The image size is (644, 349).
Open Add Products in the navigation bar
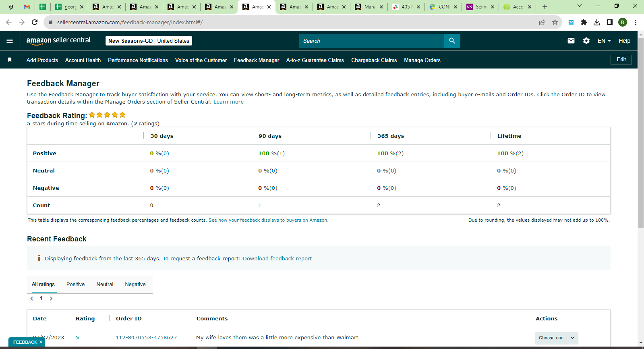pyautogui.click(x=42, y=60)
